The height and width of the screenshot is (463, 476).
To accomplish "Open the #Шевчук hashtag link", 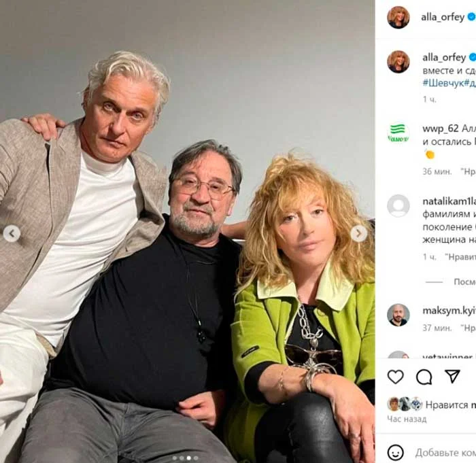I will (x=443, y=84).
